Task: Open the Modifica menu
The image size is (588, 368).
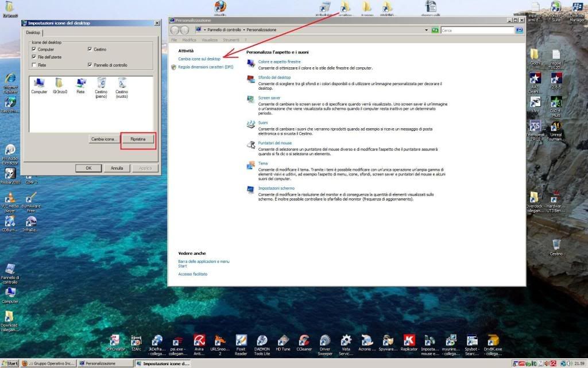Action: [x=189, y=40]
